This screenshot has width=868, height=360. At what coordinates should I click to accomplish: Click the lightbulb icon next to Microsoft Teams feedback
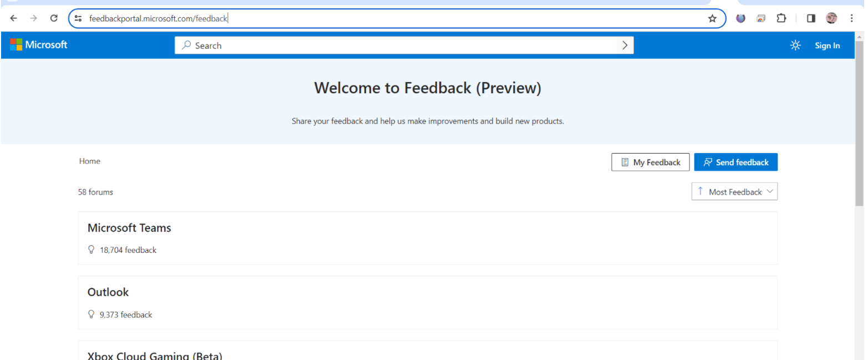(x=91, y=249)
